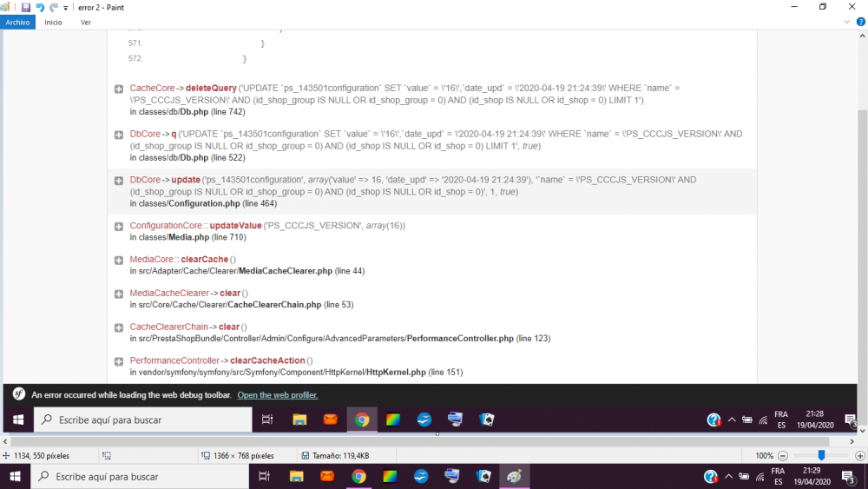868x489 pixels.
Task: Click the 'Tamaño: 119,4KB' status text
Action: click(x=340, y=456)
